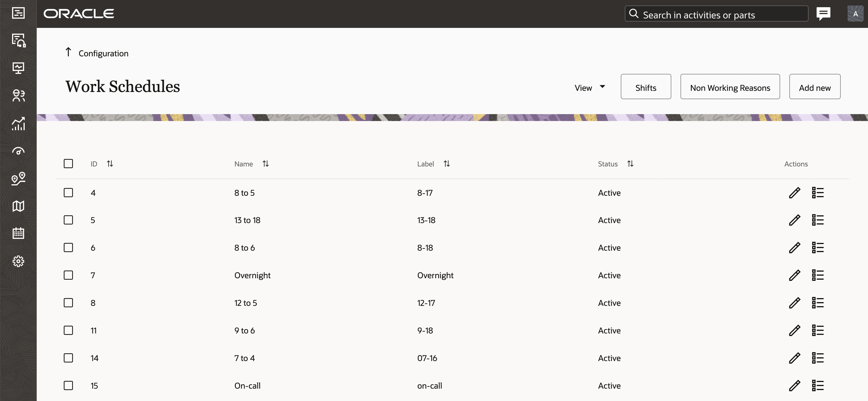Screen dimensions: 868x401
Task: Open the resources people icon in sidebar
Action: (18, 95)
